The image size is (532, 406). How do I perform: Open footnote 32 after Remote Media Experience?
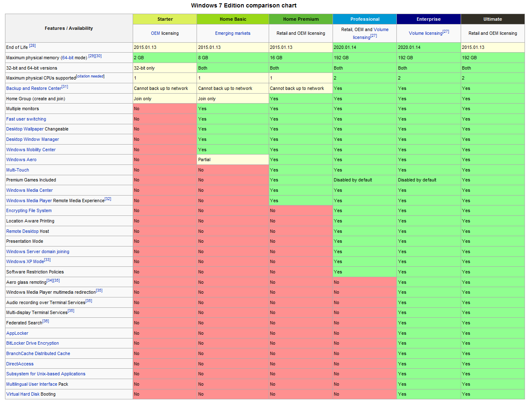point(108,199)
